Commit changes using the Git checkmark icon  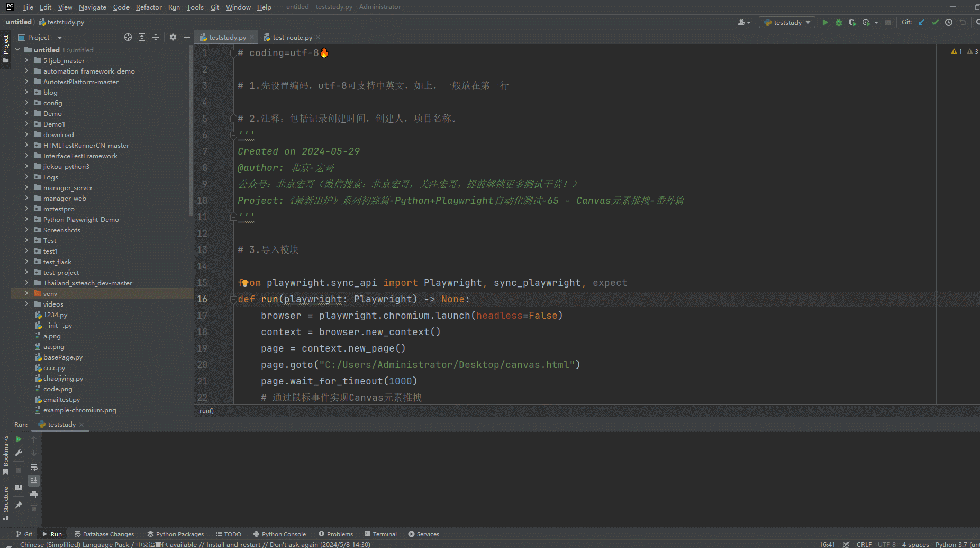[x=935, y=22]
